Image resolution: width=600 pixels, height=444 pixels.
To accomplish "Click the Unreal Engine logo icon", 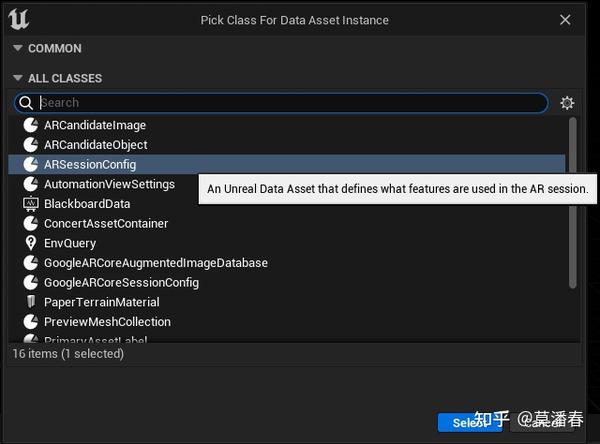I will point(18,19).
